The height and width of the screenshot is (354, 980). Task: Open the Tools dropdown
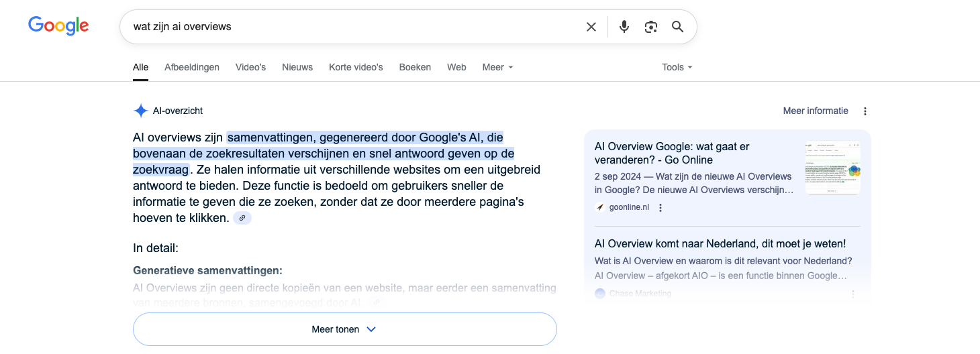pos(677,67)
